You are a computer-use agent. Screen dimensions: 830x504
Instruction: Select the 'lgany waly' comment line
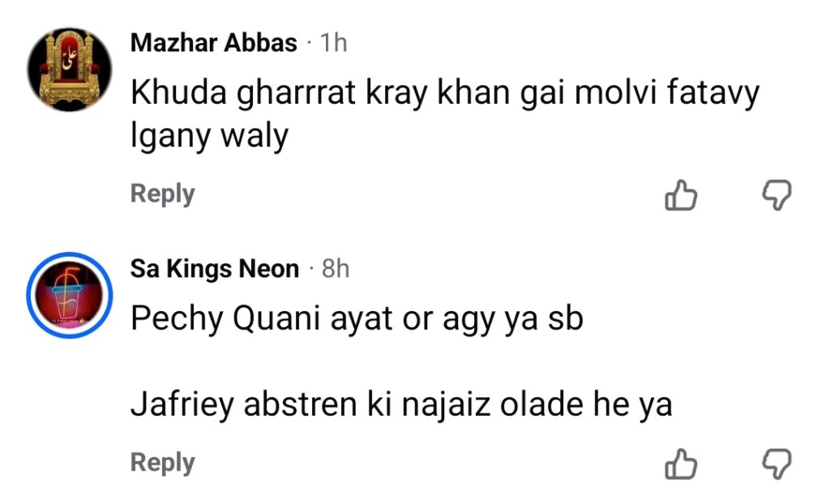tap(209, 136)
